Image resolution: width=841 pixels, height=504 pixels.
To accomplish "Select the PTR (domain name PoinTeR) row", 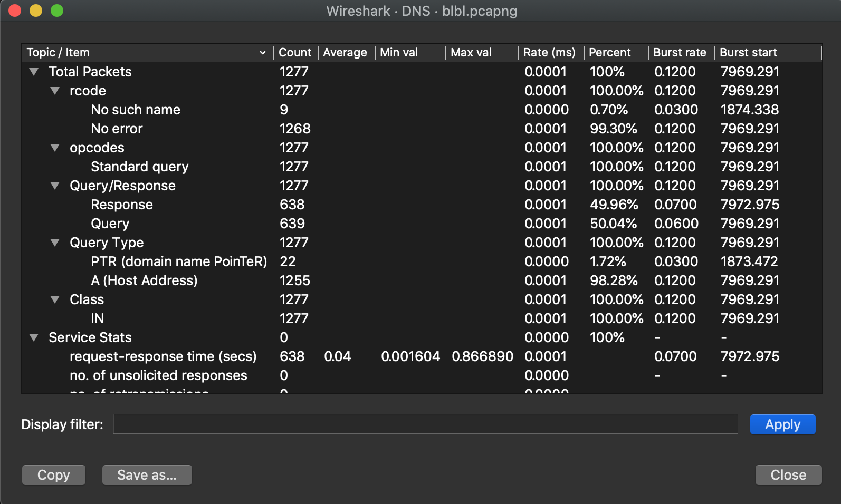I will (x=179, y=261).
